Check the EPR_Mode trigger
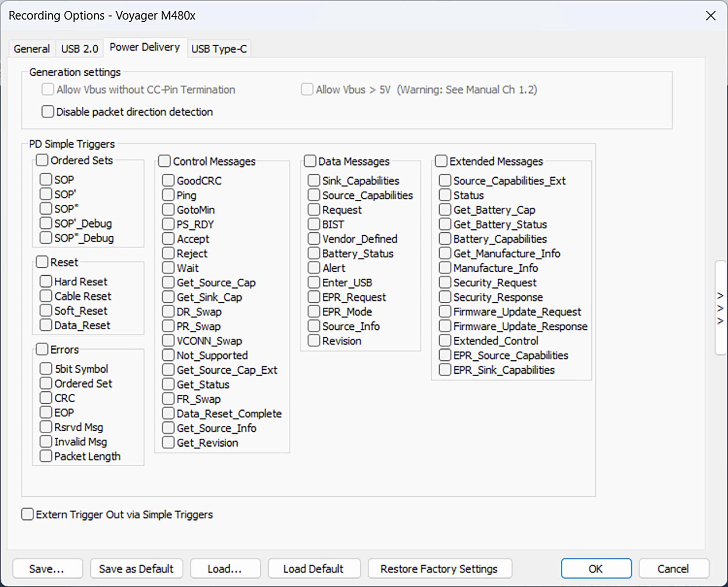The width and height of the screenshot is (728, 587). (314, 311)
